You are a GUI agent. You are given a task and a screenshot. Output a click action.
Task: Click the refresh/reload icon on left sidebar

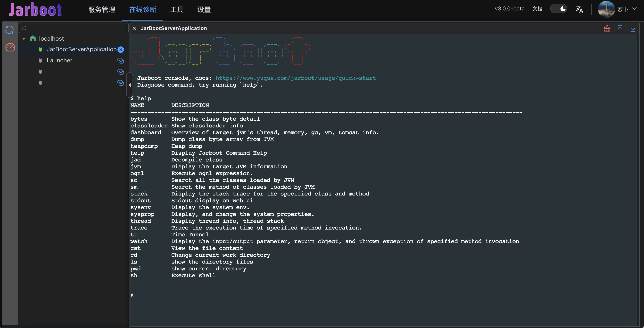click(9, 30)
